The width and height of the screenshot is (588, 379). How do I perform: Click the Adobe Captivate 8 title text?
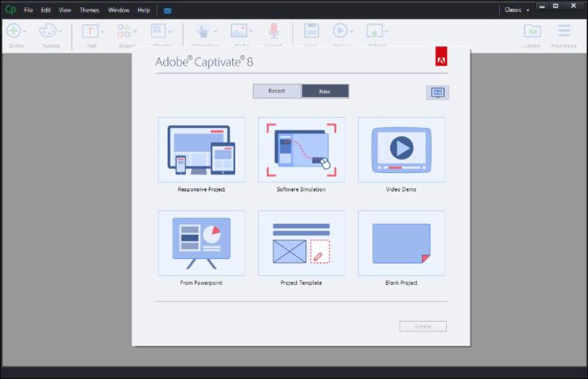[x=204, y=62]
